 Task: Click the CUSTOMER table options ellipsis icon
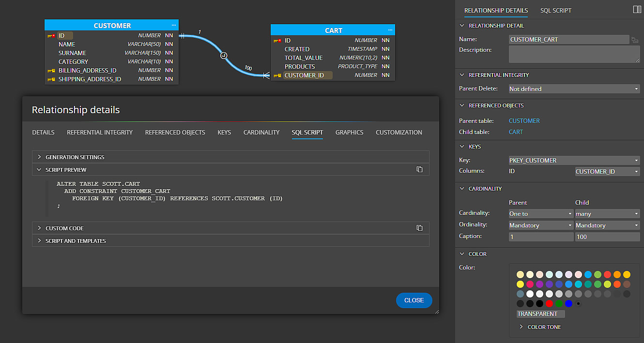(173, 25)
